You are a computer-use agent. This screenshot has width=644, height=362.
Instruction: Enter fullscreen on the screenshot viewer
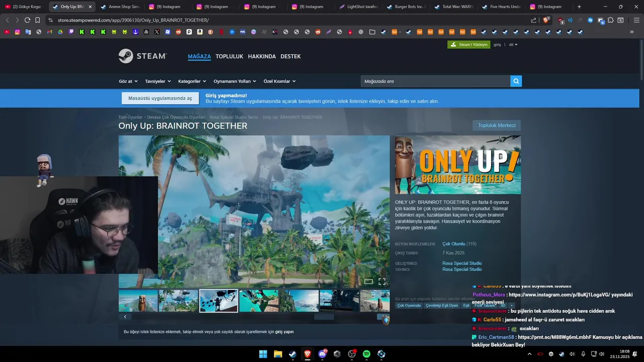[382, 282]
